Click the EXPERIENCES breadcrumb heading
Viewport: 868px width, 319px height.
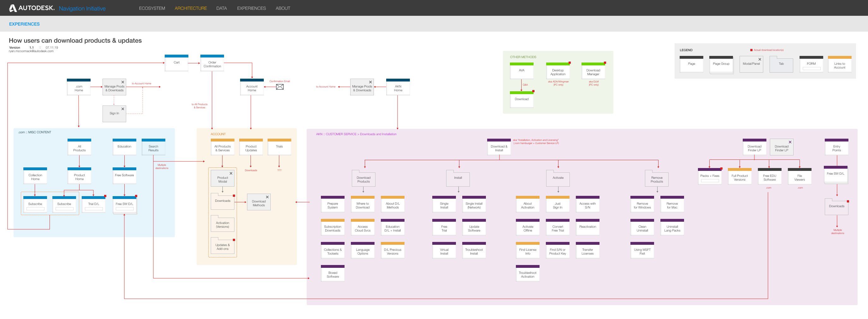24,24
